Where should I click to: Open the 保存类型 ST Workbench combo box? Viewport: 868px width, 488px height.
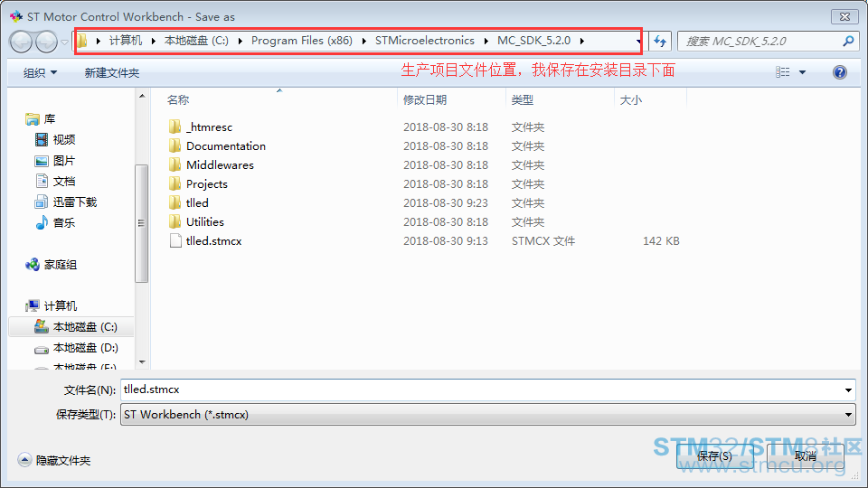(x=487, y=415)
